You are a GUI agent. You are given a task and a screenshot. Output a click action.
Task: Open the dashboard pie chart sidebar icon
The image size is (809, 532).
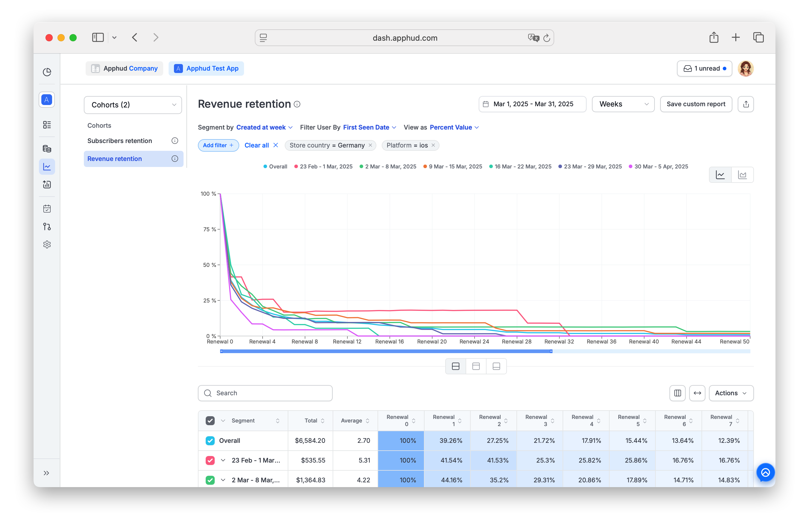pyautogui.click(x=47, y=72)
